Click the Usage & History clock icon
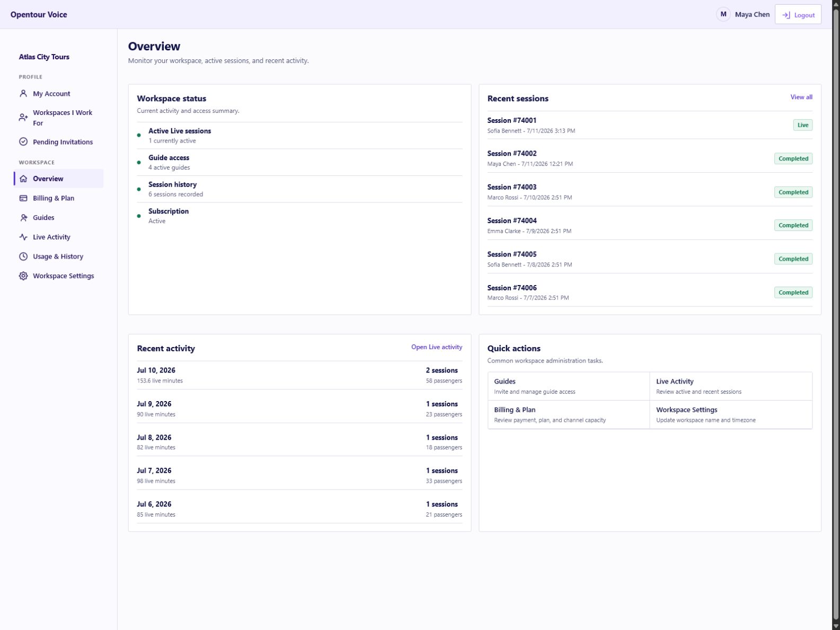This screenshot has height=630, width=840. [x=23, y=256]
